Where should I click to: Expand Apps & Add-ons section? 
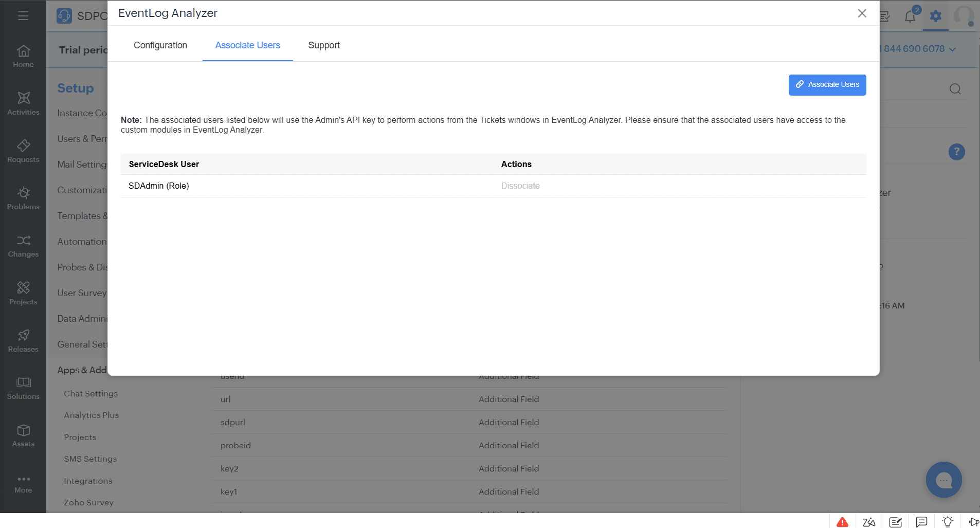coord(82,370)
